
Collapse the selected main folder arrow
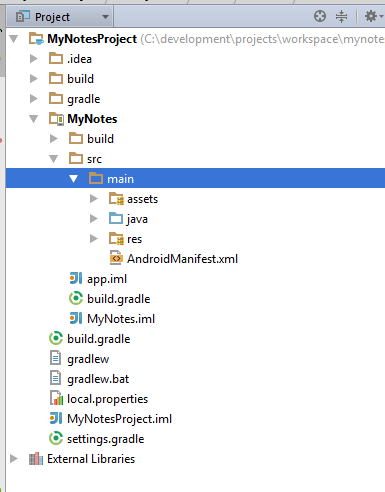coord(74,179)
